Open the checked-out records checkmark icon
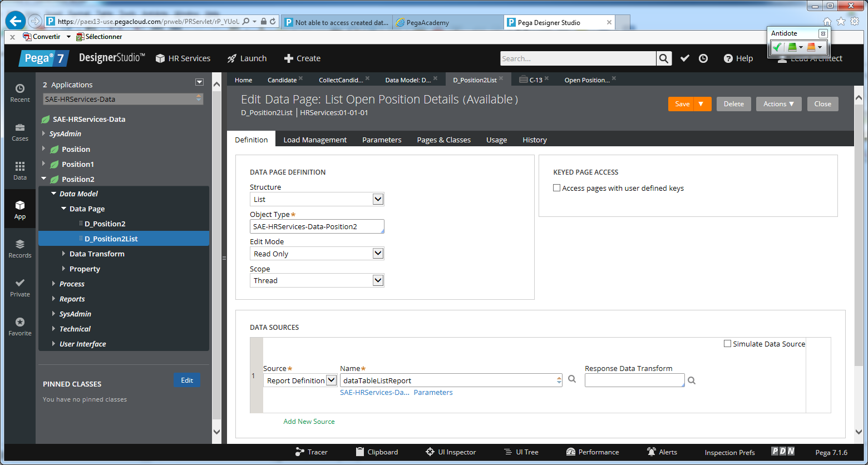868x465 pixels. coord(685,58)
